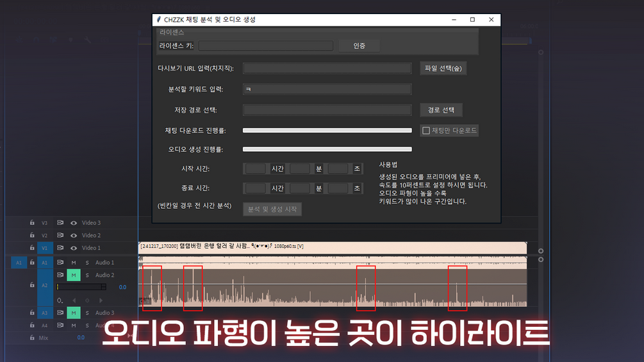Toggle sync lock for Audio 2
Screen dimensions: 644x362
pos(60,275)
